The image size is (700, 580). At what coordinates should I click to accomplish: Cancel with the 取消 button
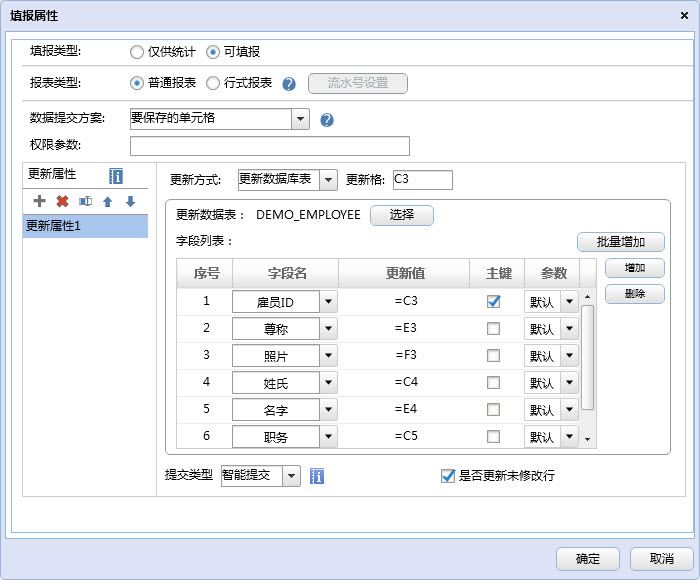[x=662, y=559]
